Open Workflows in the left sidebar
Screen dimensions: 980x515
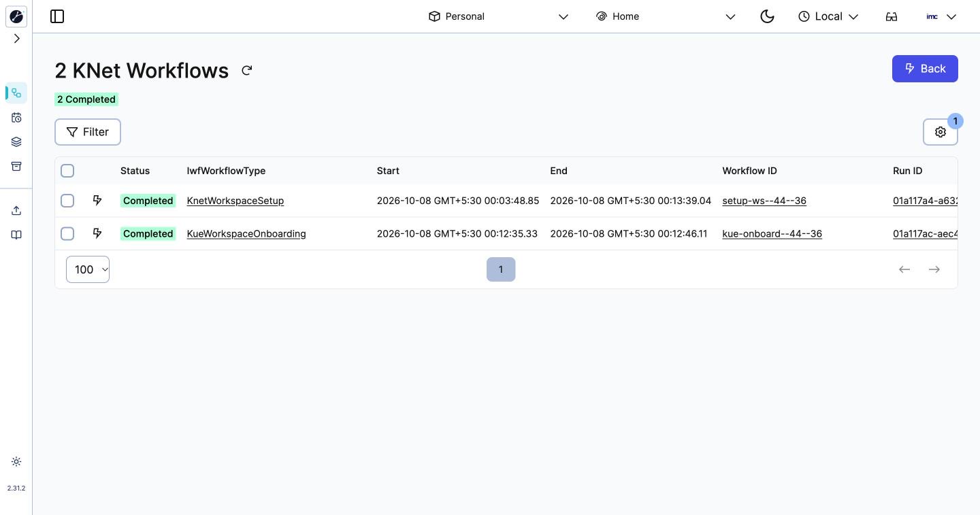pyautogui.click(x=16, y=93)
